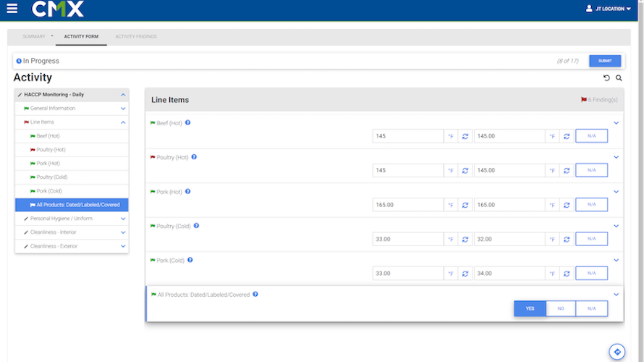Screen dimensions: 644x362
Task: Select Pork (Cold) in the sidebar tree
Action: click(49, 191)
